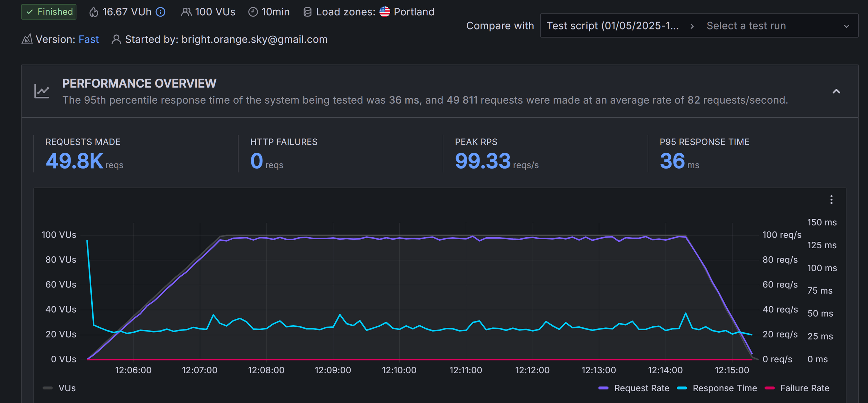Viewport: 868px width, 403px height.
Task: Open the Test script compare selector
Action: (x=612, y=26)
